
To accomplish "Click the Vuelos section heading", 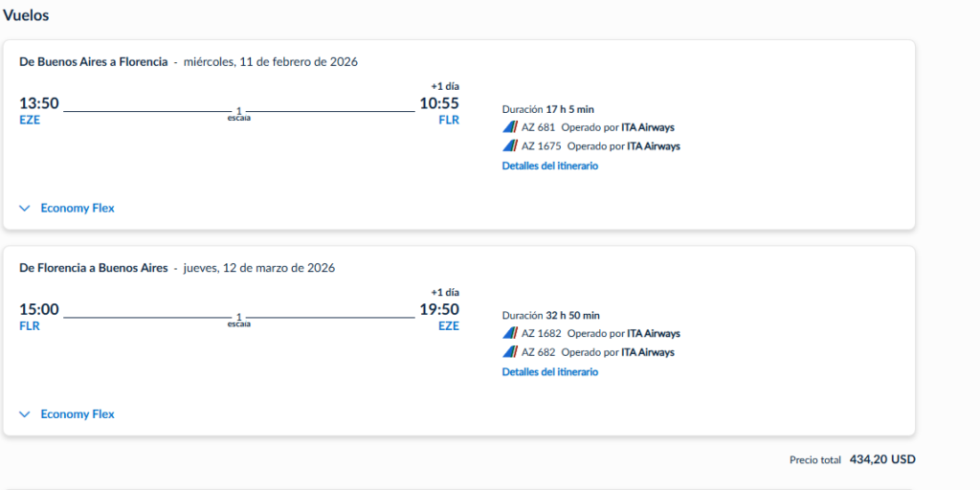I will coord(27,15).
